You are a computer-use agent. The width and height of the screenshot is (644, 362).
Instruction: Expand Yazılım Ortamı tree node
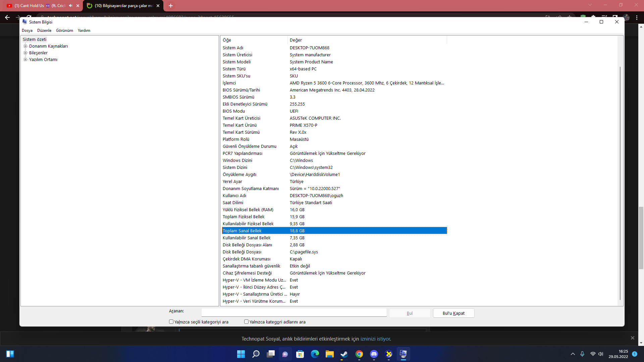click(25, 60)
